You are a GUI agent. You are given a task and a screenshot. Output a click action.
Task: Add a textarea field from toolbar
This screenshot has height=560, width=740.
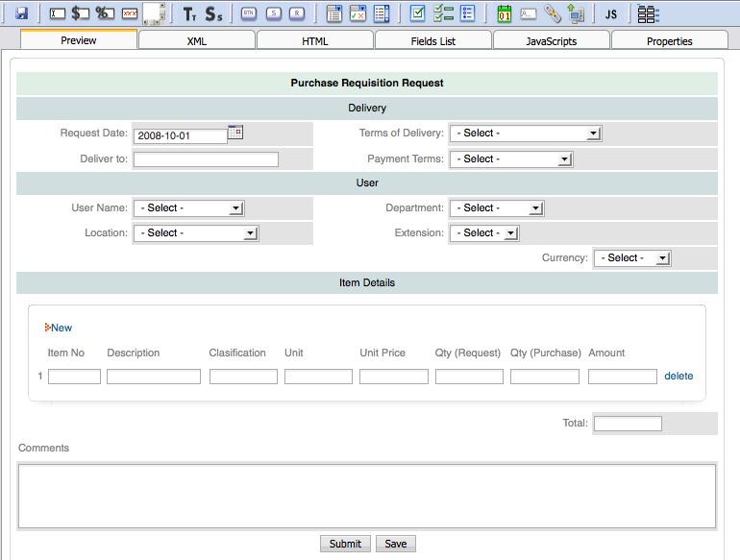coord(154,13)
